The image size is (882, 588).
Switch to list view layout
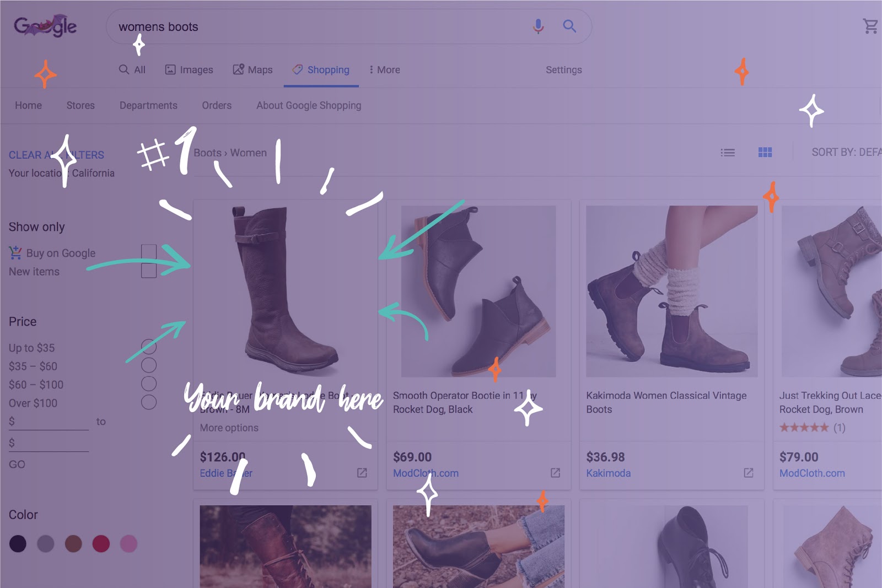click(x=728, y=153)
